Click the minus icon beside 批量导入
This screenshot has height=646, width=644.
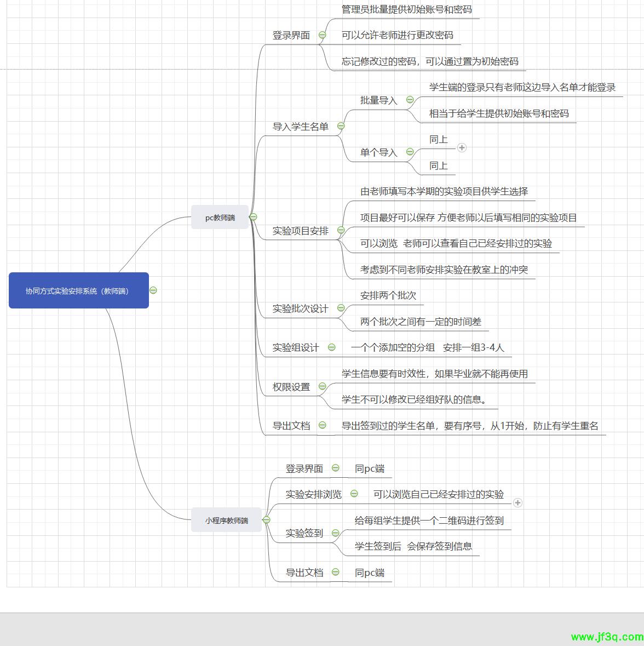point(410,100)
